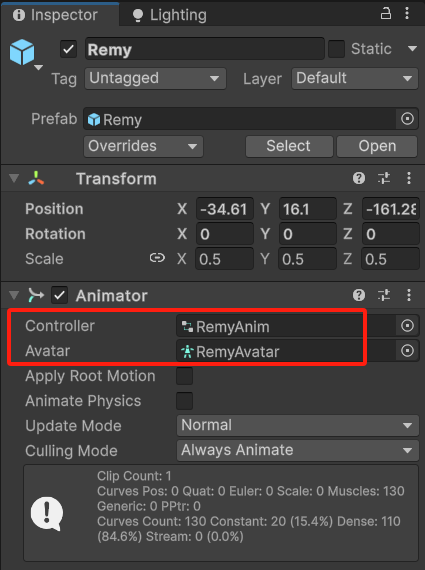Click the Prefab object picker circle
The width and height of the screenshot is (425, 570).
tap(407, 119)
